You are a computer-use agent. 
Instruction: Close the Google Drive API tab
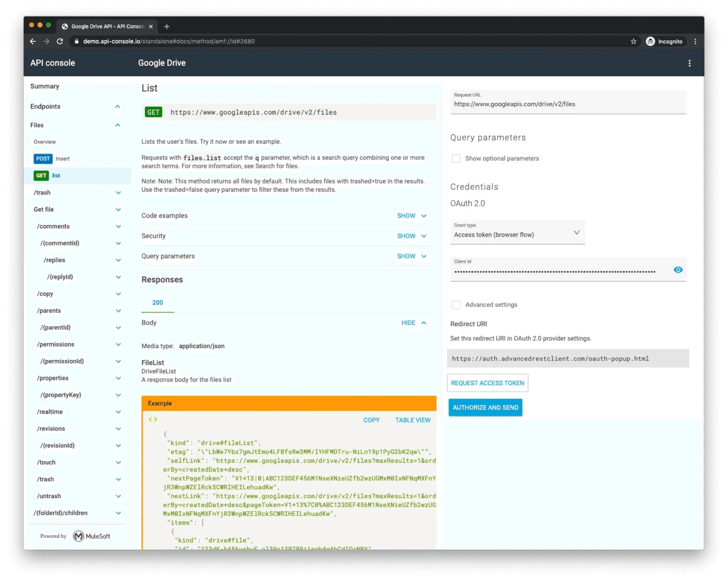click(151, 27)
